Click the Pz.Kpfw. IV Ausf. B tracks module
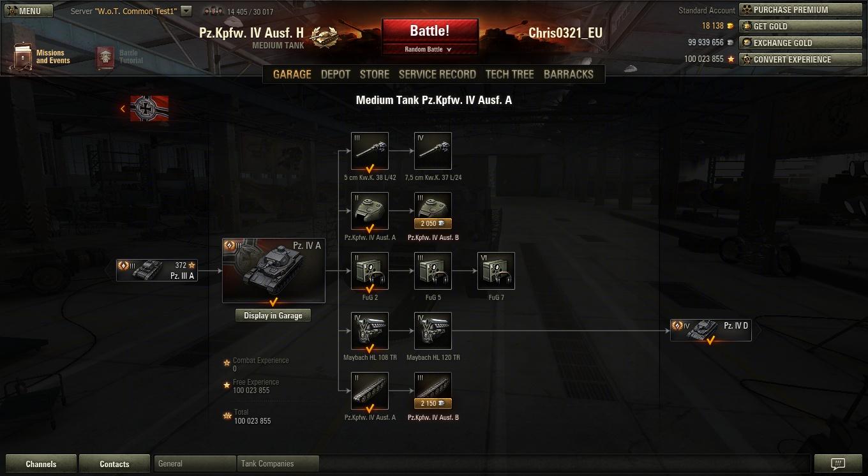 (x=433, y=391)
